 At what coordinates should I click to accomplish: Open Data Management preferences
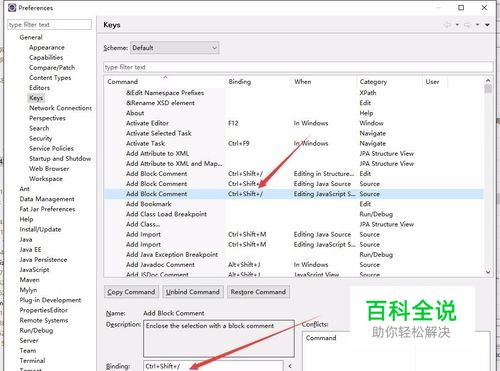pos(47,199)
